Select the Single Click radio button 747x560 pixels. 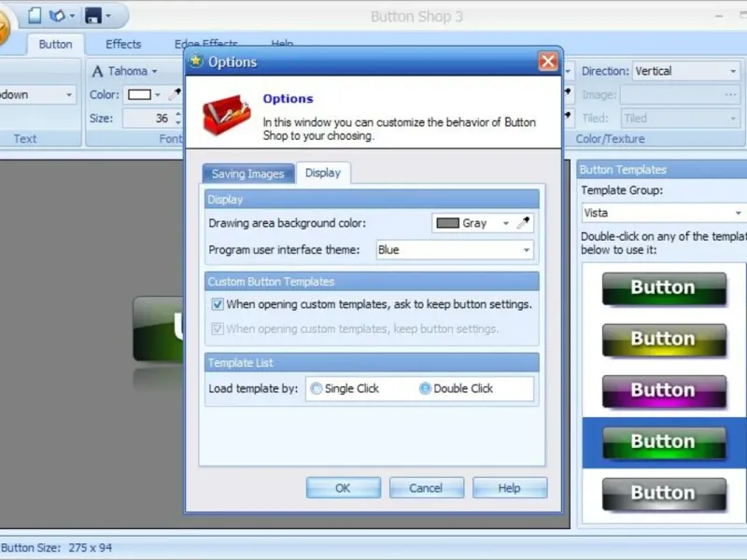pyautogui.click(x=316, y=388)
